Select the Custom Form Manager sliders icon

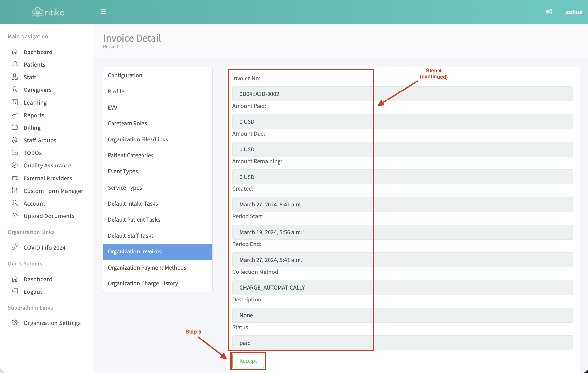coord(15,191)
